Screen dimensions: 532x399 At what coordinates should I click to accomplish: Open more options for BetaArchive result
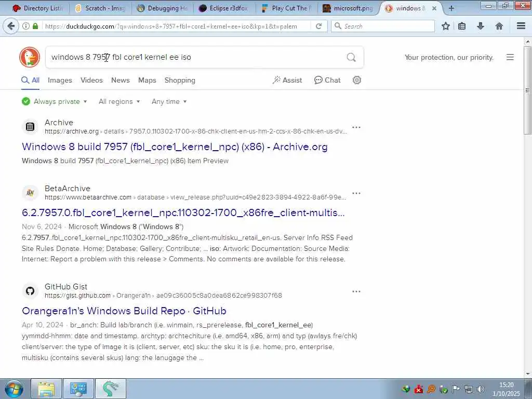point(356,193)
